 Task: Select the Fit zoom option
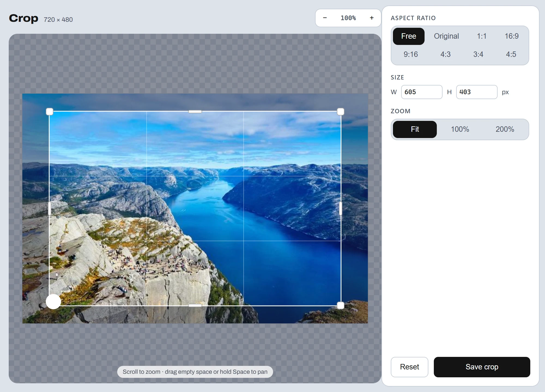point(415,129)
